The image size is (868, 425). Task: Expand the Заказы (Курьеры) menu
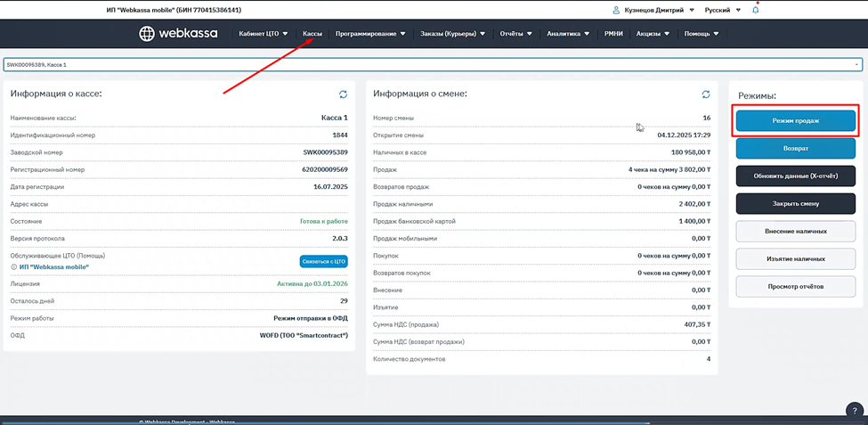(x=452, y=34)
